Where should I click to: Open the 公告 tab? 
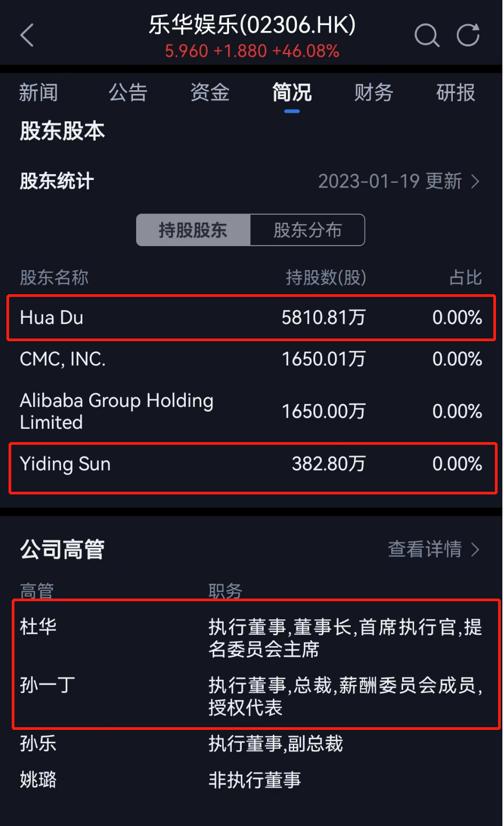coord(128,93)
